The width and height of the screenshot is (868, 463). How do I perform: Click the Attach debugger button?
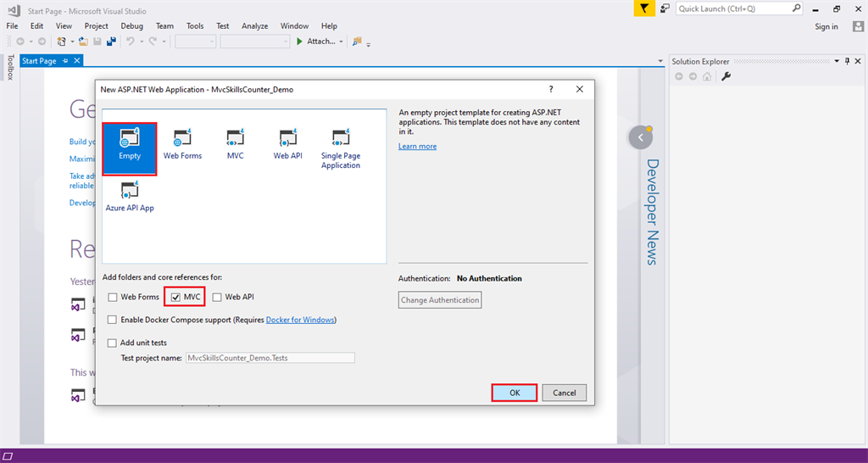pos(315,42)
